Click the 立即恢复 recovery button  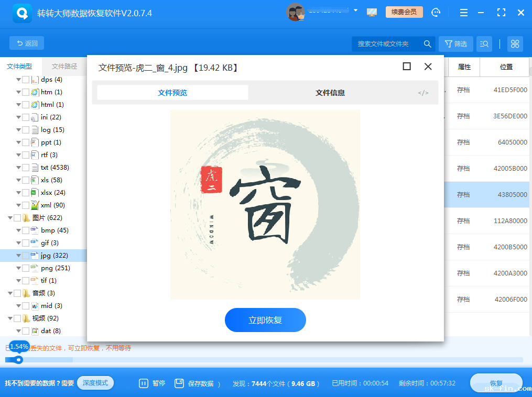pyautogui.click(x=265, y=319)
